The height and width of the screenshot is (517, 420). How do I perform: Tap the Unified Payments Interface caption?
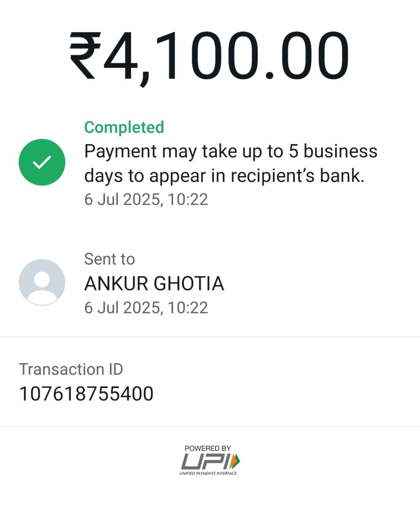pyautogui.click(x=208, y=473)
